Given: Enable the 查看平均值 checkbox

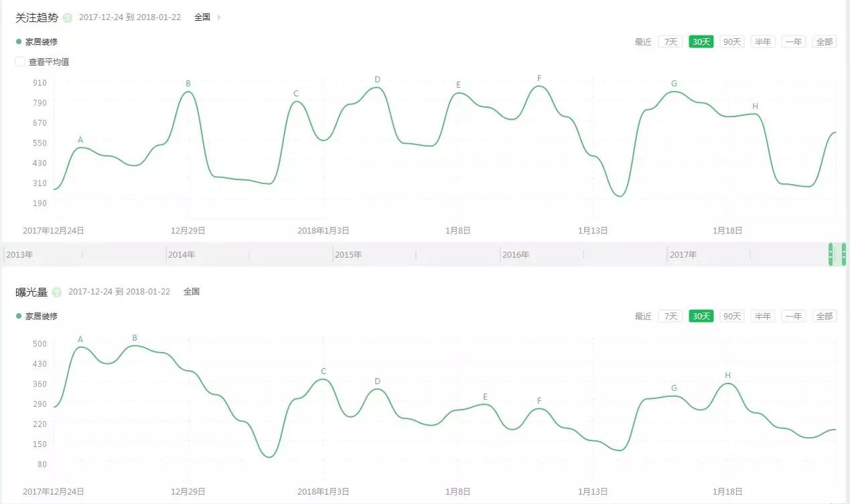Looking at the screenshot, I should point(21,62).
